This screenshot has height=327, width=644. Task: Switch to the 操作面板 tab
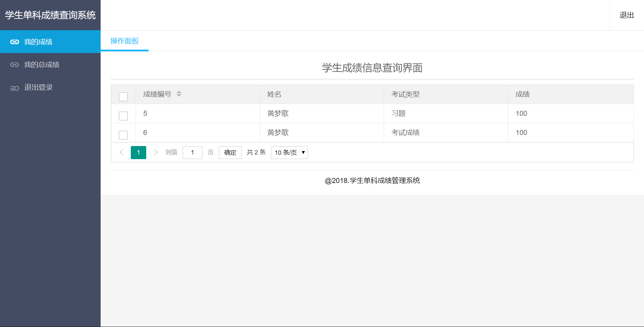pos(124,41)
